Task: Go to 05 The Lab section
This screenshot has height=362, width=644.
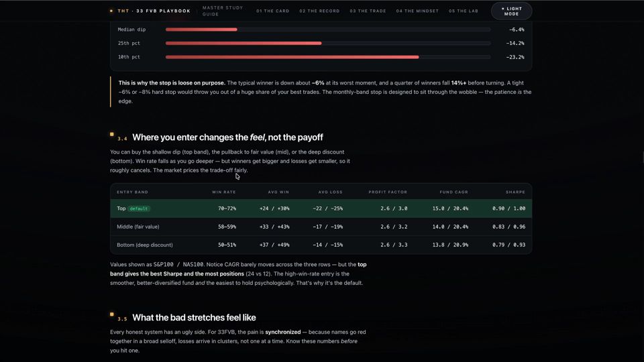Action: (x=464, y=11)
